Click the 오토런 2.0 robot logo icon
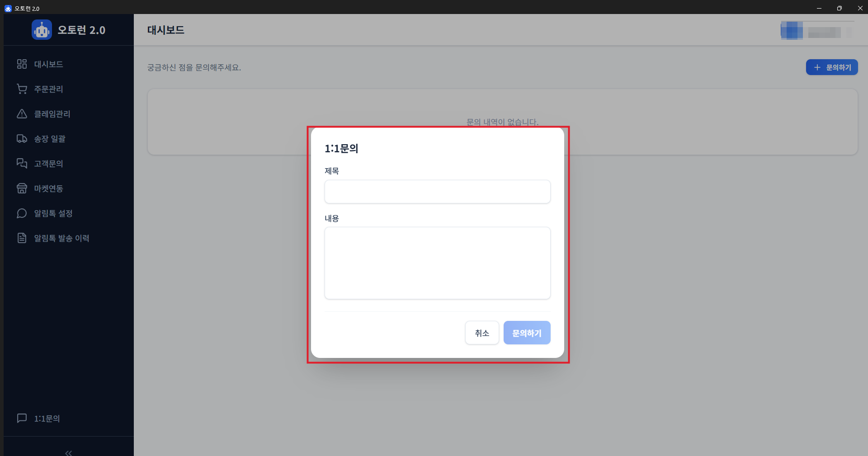This screenshot has height=456, width=868. coord(42,30)
